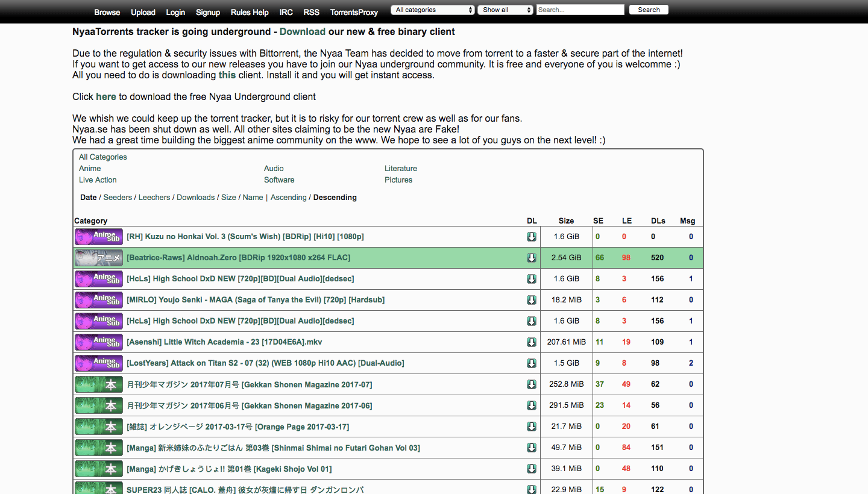
Task: Click literature badge for Gekkan Shonen Magazine 2017-07
Action: [x=99, y=384]
